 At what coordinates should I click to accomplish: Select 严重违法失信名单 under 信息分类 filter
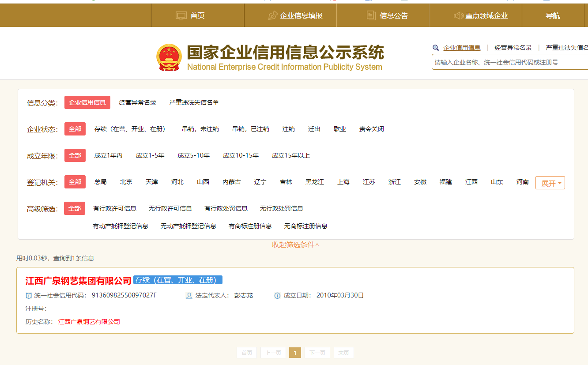[194, 102]
